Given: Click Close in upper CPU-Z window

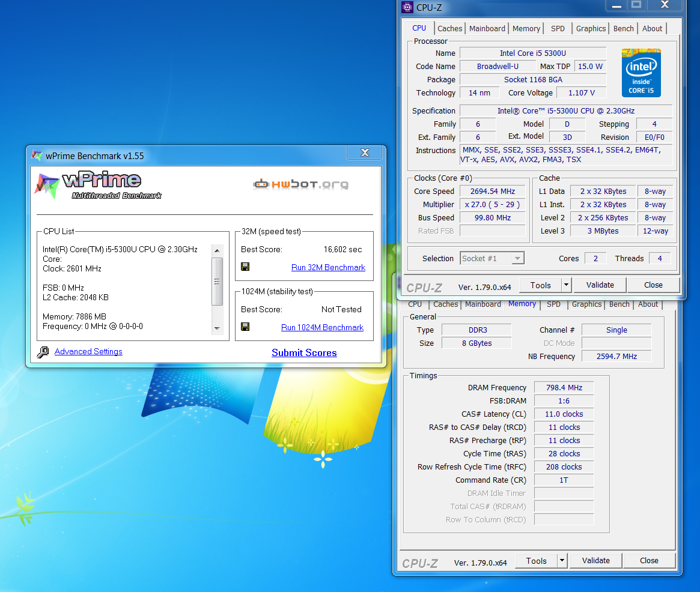Looking at the screenshot, I should (x=653, y=285).
